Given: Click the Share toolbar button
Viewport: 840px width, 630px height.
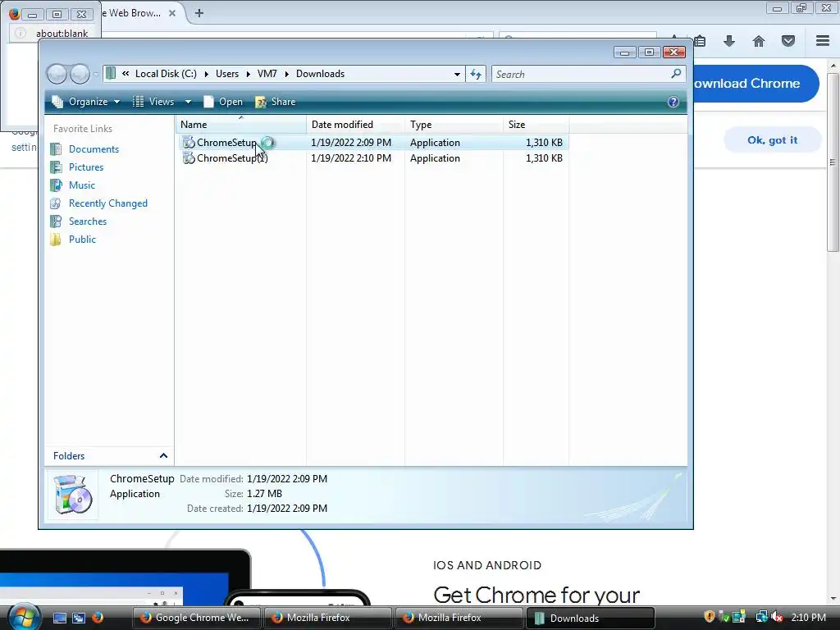Looking at the screenshot, I should [276, 102].
